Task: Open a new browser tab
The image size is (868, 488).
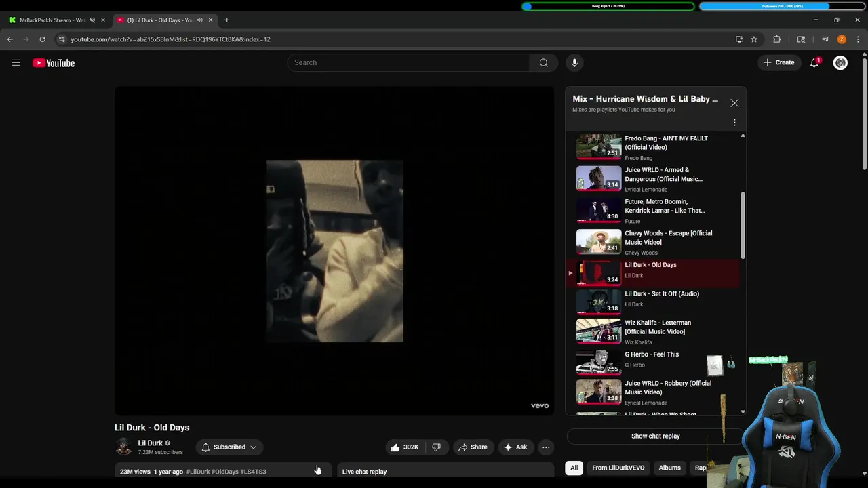Action: point(226,20)
